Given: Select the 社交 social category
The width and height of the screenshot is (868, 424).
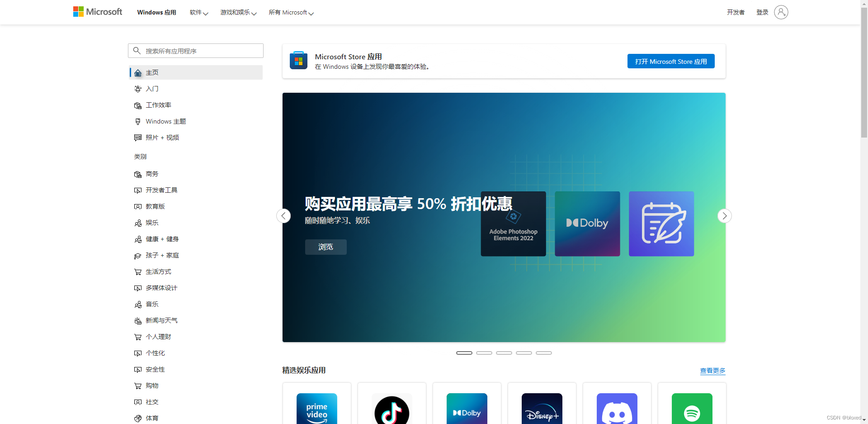Looking at the screenshot, I should point(152,402).
